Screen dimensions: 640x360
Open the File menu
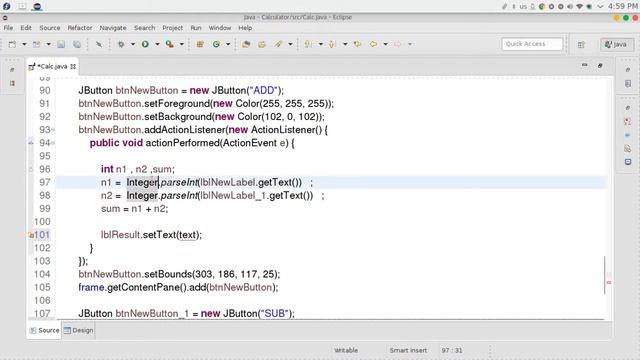click(8, 28)
